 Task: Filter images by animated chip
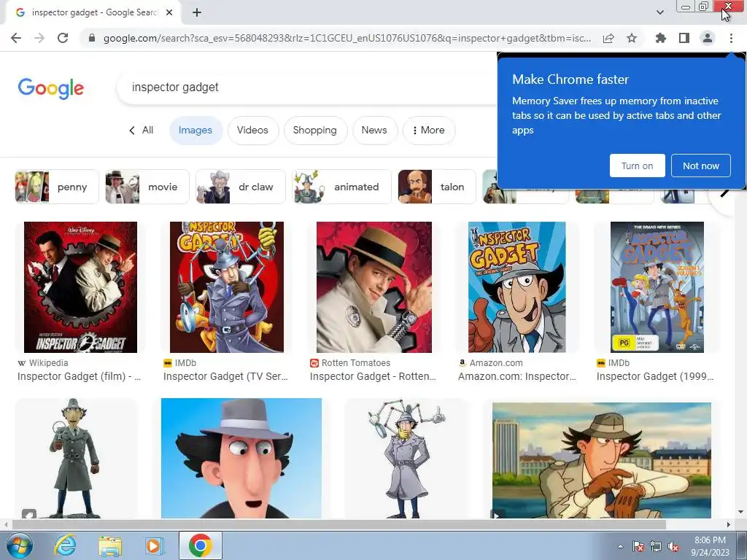pyautogui.click(x=341, y=187)
